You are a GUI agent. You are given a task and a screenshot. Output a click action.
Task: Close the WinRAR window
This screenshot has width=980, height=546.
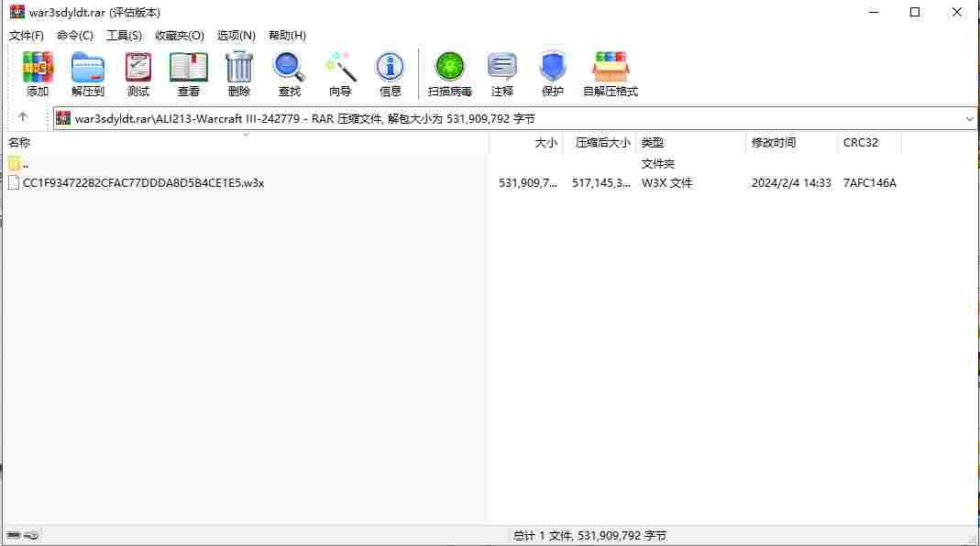(x=957, y=12)
